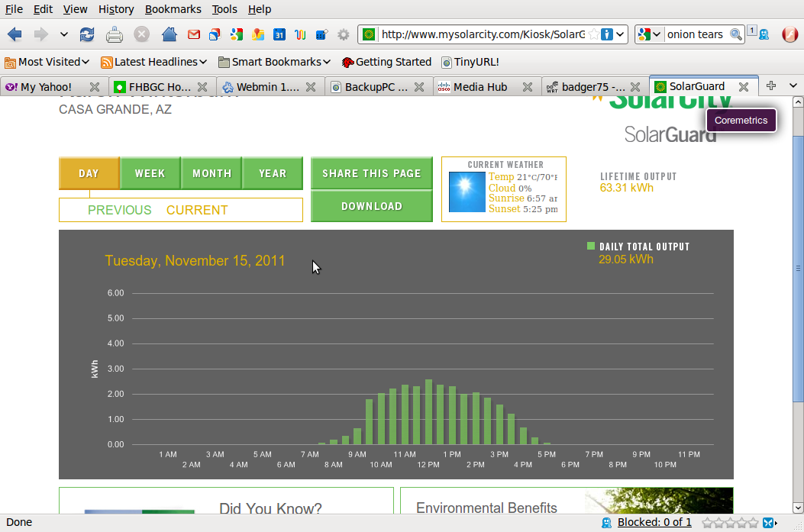Open the File menu
804x532 pixels.
[x=14, y=9]
